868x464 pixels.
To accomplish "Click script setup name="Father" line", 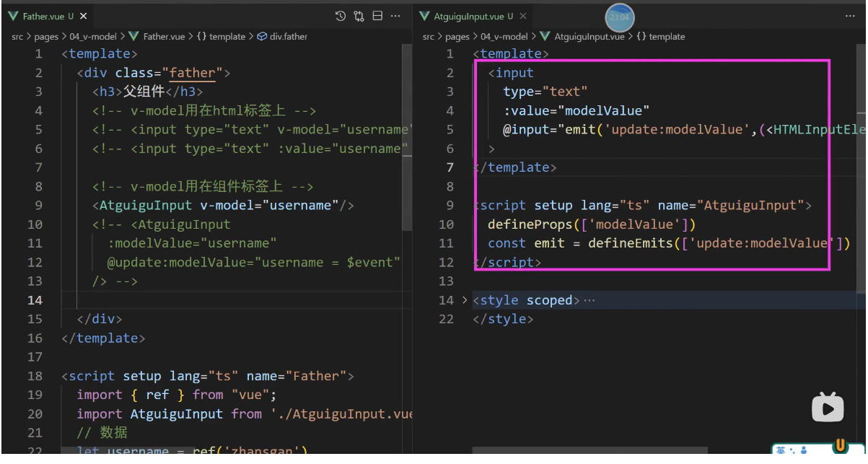I will coord(208,376).
